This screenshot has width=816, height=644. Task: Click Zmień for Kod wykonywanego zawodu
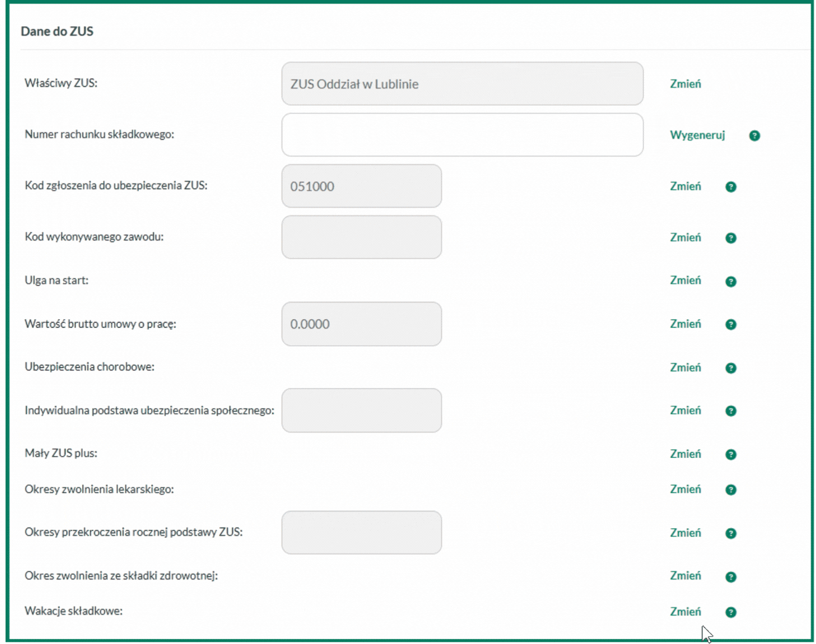click(x=685, y=237)
